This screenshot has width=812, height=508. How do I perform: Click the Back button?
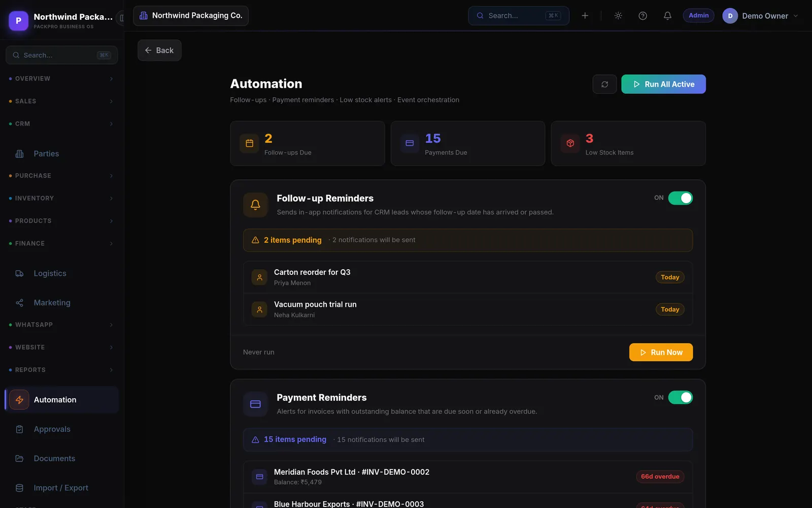pyautogui.click(x=159, y=50)
